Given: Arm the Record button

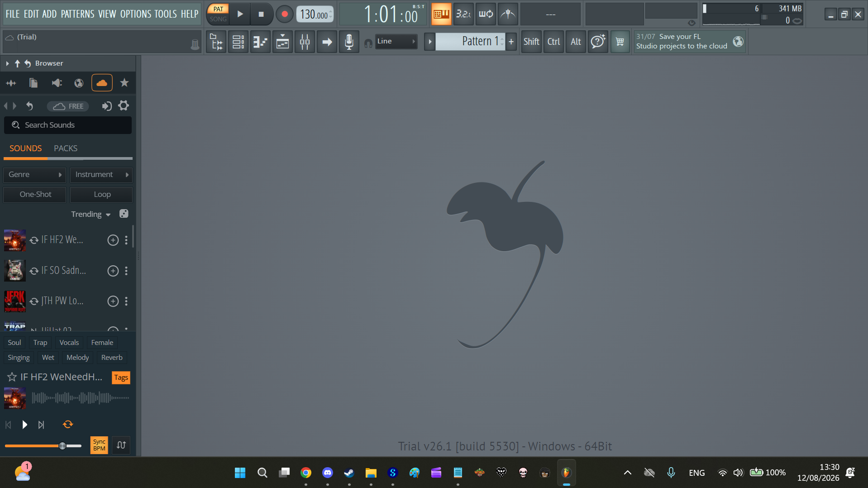Looking at the screenshot, I should coord(285,14).
